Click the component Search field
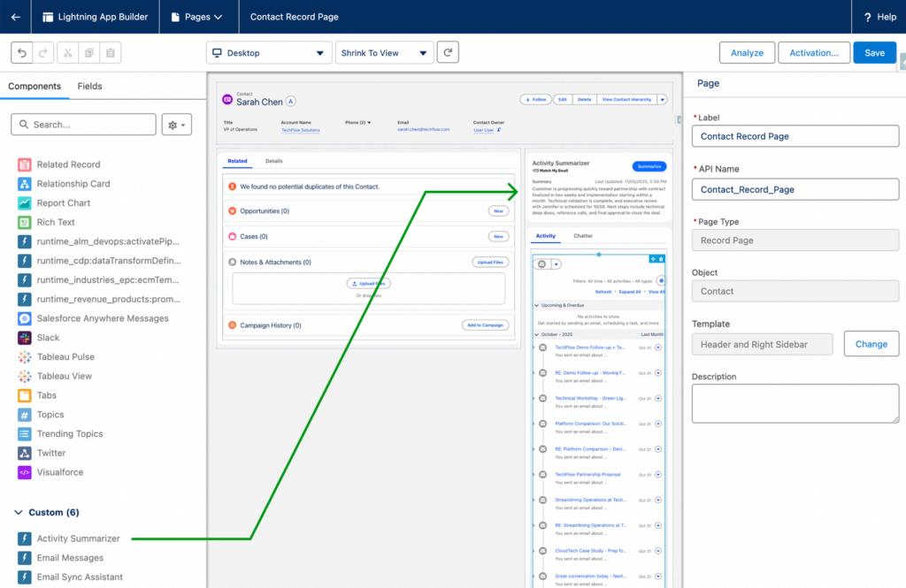Screen dimensions: 906x588 pos(84,125)
